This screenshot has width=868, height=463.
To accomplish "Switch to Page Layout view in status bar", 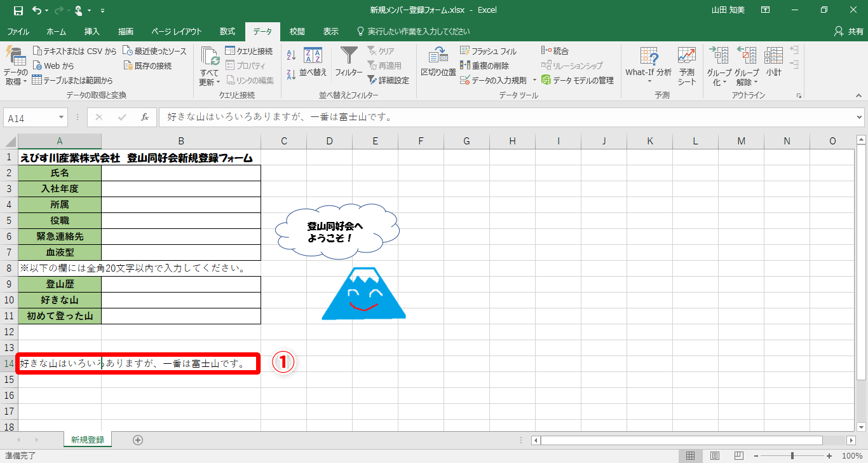I will [715, 456].
